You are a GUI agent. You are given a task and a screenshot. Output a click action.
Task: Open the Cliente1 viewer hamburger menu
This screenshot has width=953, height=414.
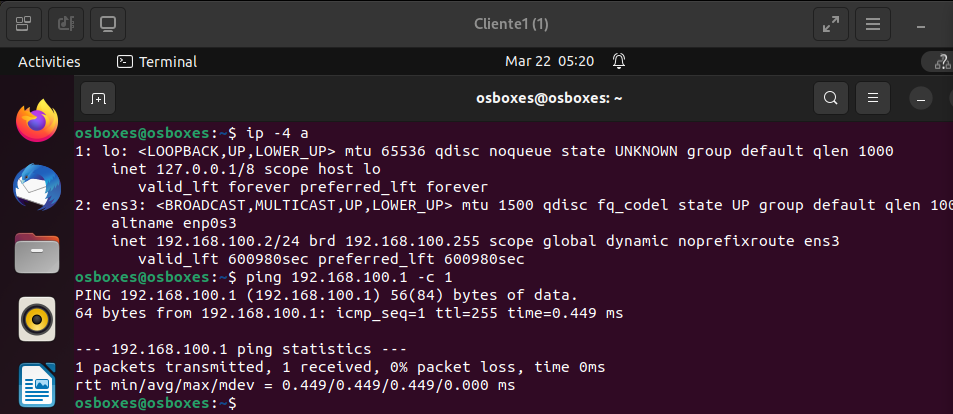click(x=873, y=24)
